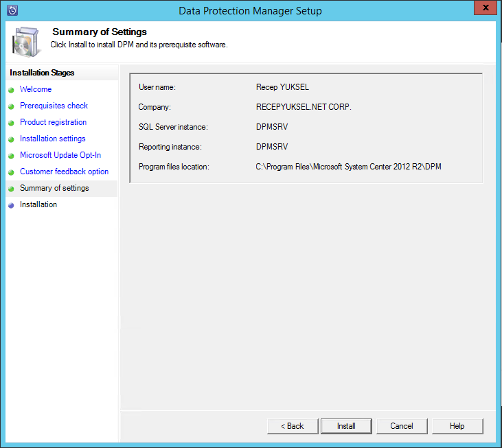Image resolution: width=502 pixels, height=448 pixels.
Task: Click the Reporting instance: label
Action: (x=170, y=147)
